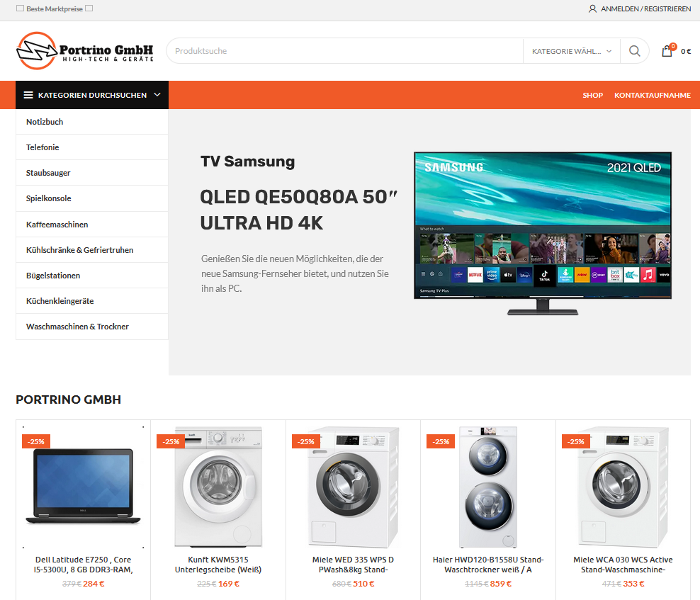Viewport: 700px width, 600px height.
Task: Click the hamburger menu icon
Action: [28, 95]
